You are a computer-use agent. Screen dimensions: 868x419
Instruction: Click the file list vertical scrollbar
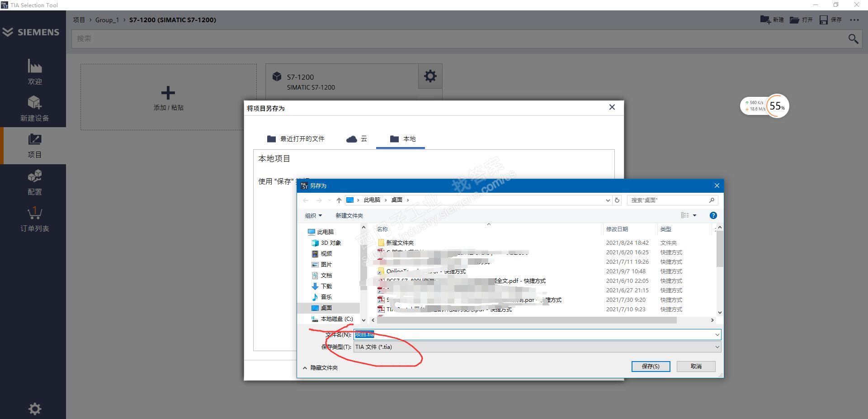tap(720, 249)
